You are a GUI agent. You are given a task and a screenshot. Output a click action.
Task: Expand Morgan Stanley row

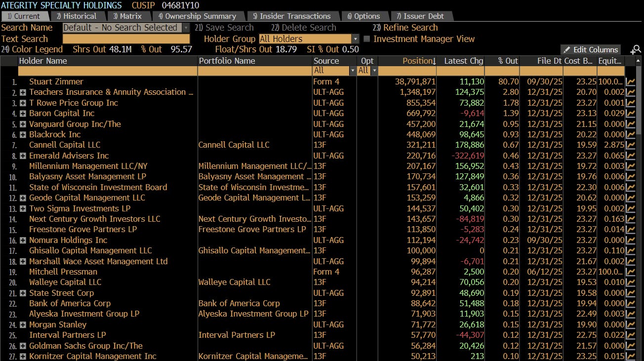tap(23, 325)
